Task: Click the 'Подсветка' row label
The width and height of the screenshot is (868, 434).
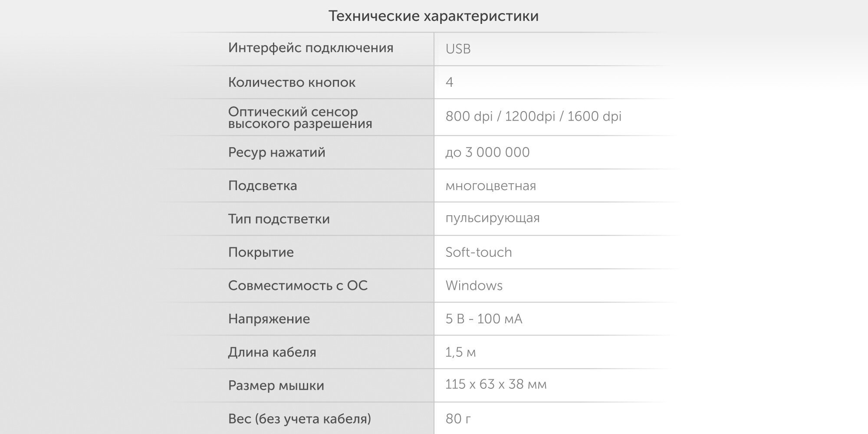Action: point(263,186)
